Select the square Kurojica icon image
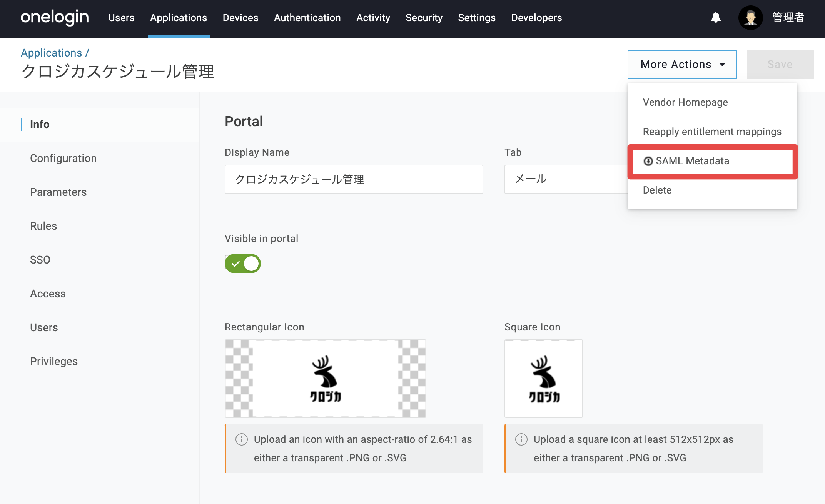 pos(543,379)
